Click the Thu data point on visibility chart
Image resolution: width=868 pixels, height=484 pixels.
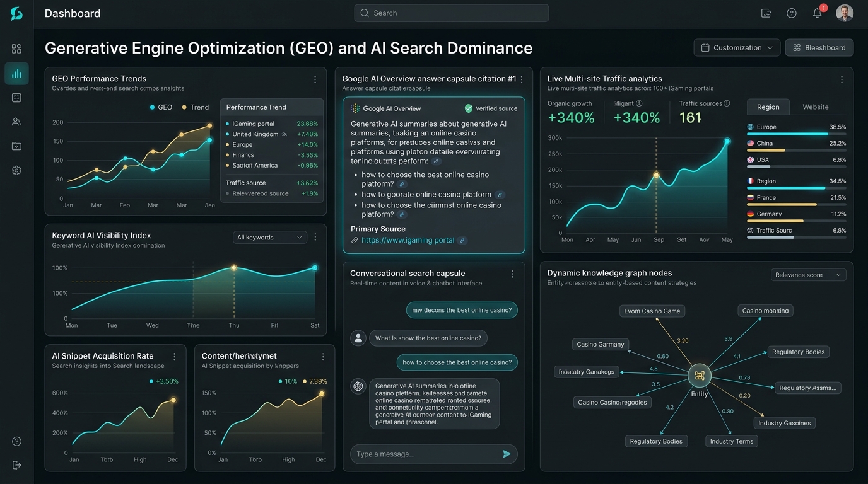point(234,268)
